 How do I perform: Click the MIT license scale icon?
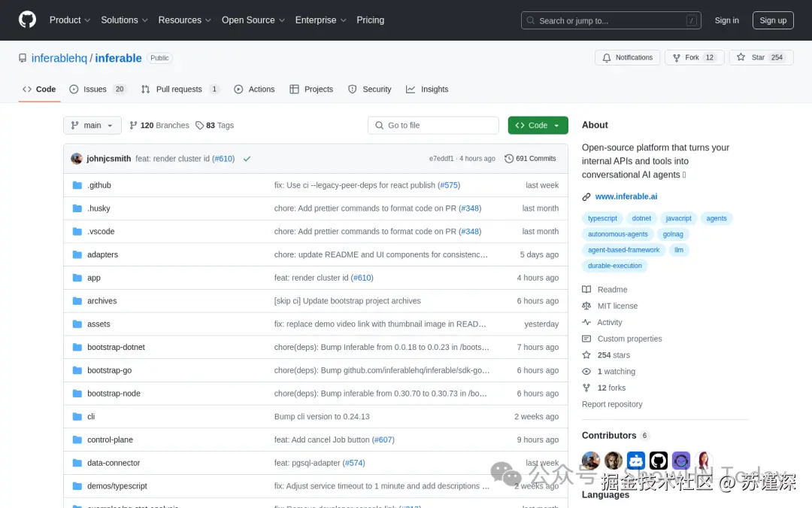point(586,306)
